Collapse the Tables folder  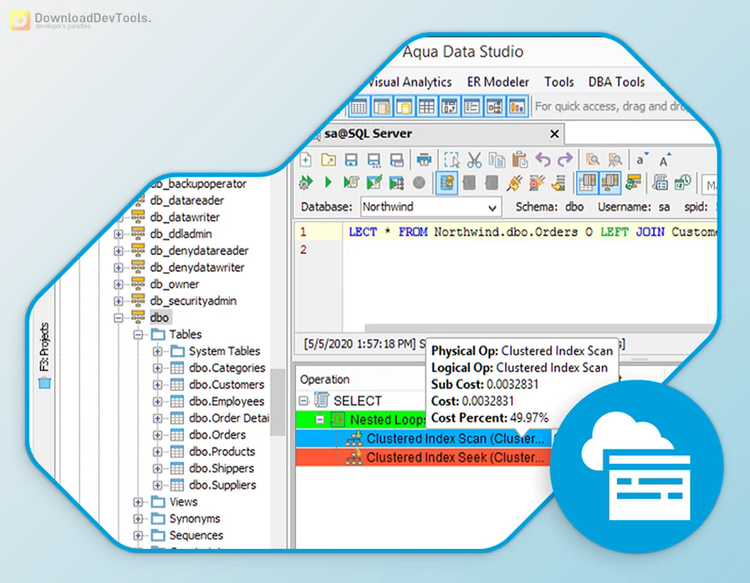[138, 335]
